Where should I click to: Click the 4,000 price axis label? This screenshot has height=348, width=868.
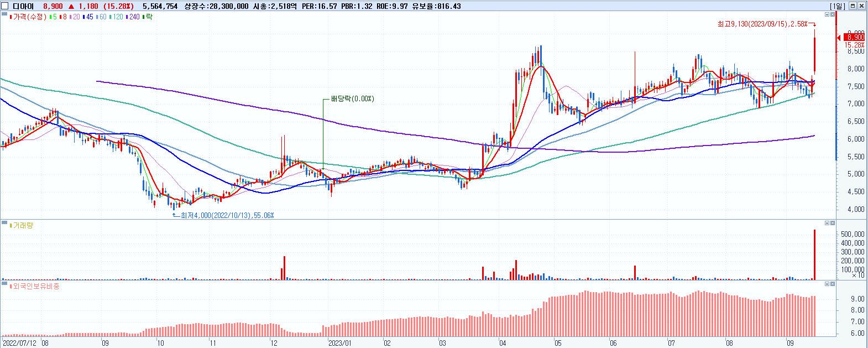pyautogui.click(x=856, y=209)
